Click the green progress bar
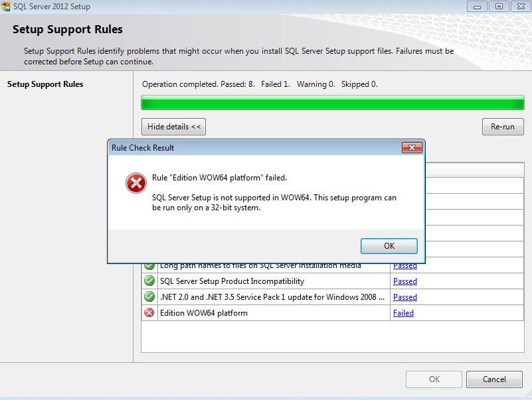 click(333, 103)
